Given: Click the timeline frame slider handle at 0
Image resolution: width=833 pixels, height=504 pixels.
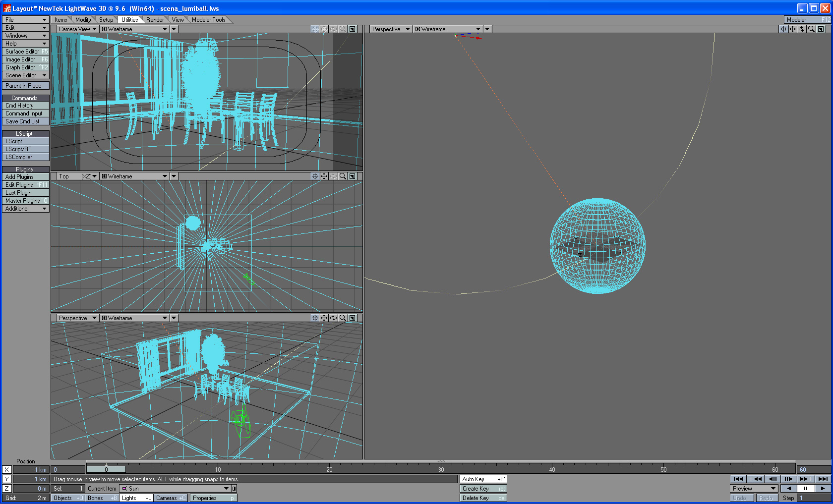Looking at the screenshot, I should 106,469.
